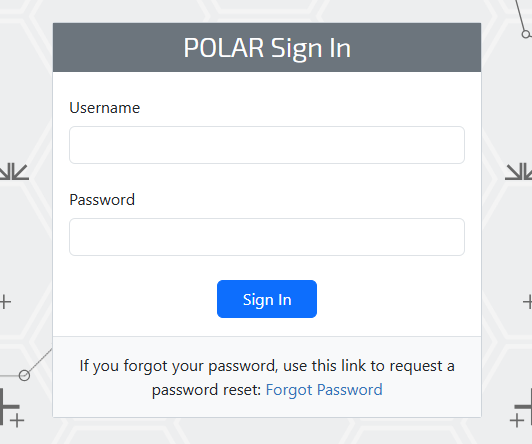Click the gray header bar beside the title
The width and height of the screenshot is (532, 444).
click(x=416, y=47)
